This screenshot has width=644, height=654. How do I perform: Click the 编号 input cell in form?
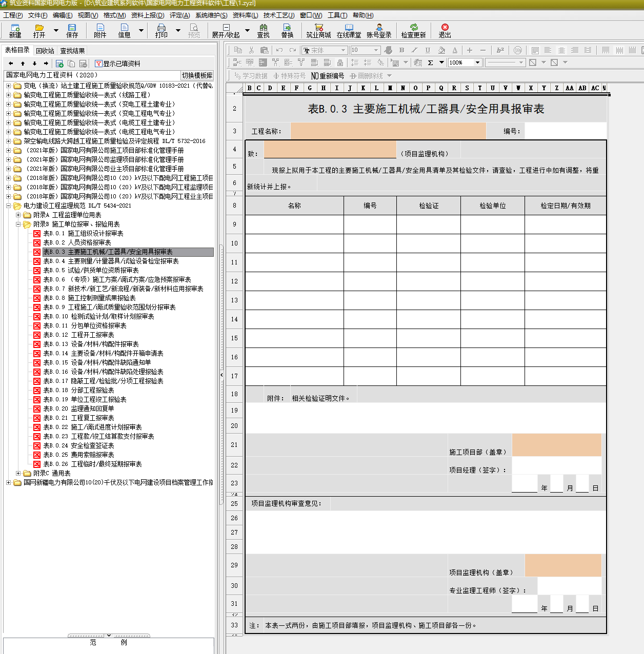click(566, 131)
